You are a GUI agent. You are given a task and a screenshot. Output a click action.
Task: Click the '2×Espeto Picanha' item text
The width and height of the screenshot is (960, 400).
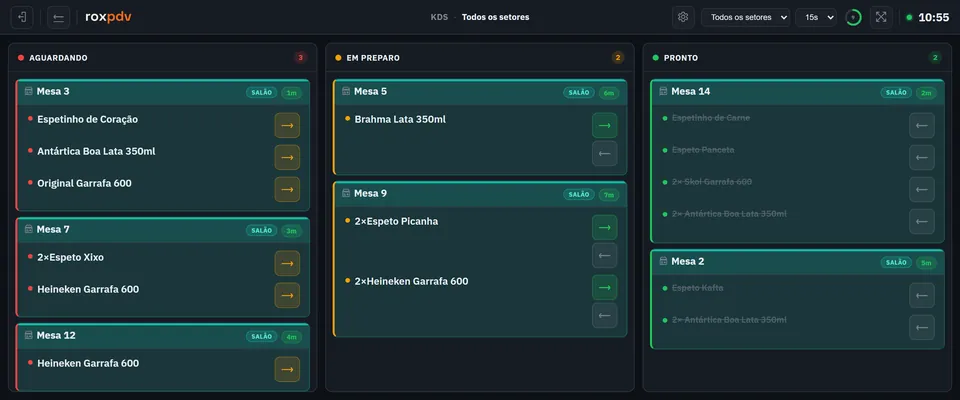click(x=396, y=222)
